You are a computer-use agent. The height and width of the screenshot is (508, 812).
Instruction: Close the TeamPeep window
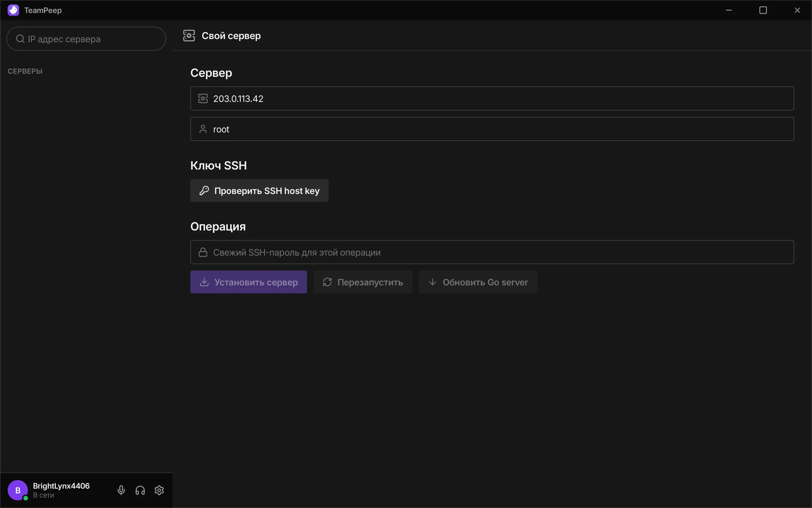[x=797, y=10]
